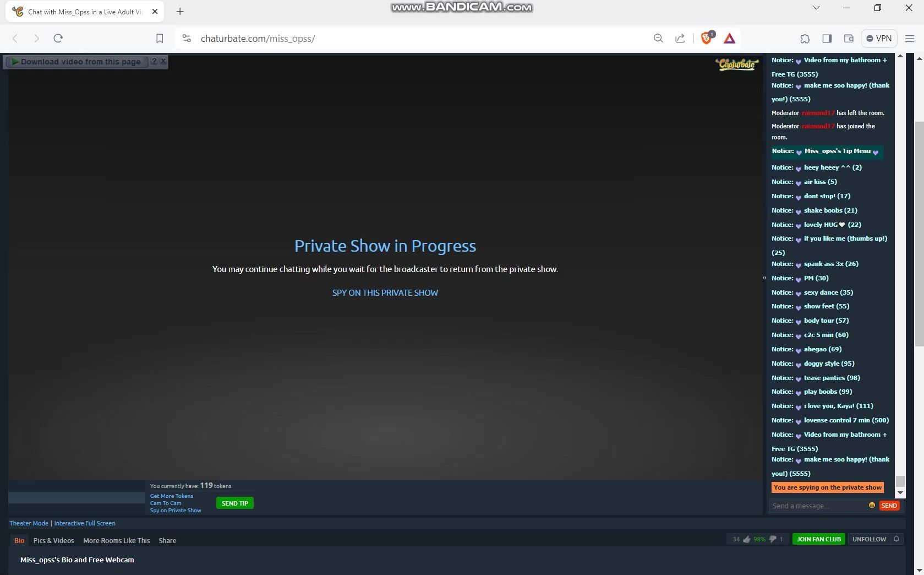The width and height of the screenshot is (924, 575).
Task: Open the browser hamburger main menu
Action: (x=910, y=39)
